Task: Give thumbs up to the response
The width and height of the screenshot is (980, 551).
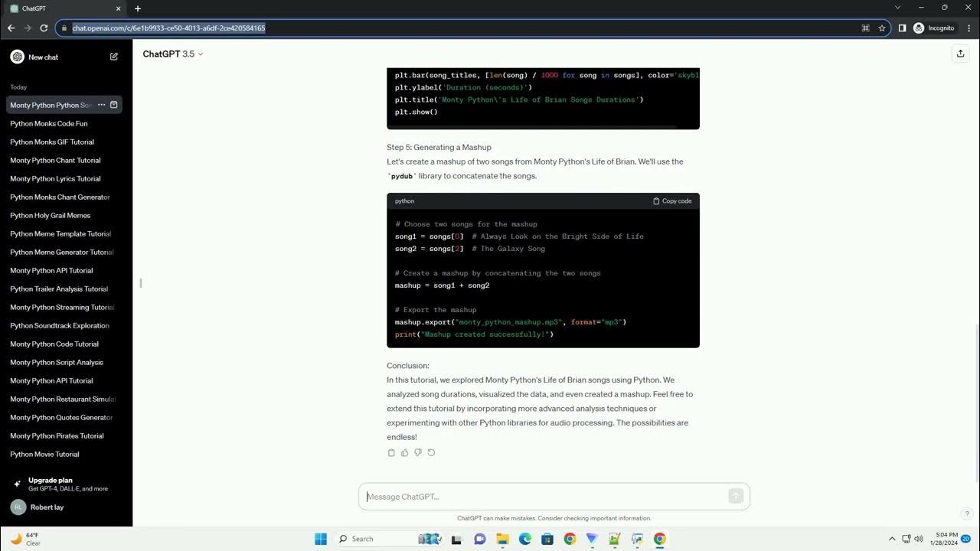Action: click(404, 452)
